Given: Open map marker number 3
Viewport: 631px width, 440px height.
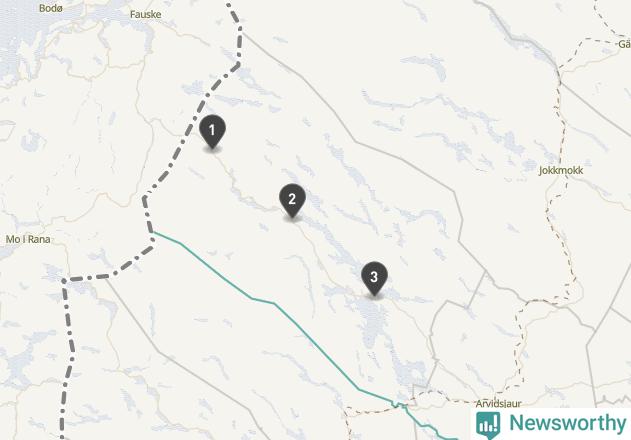Looking at the screenshot, I should tap(374, 278).
